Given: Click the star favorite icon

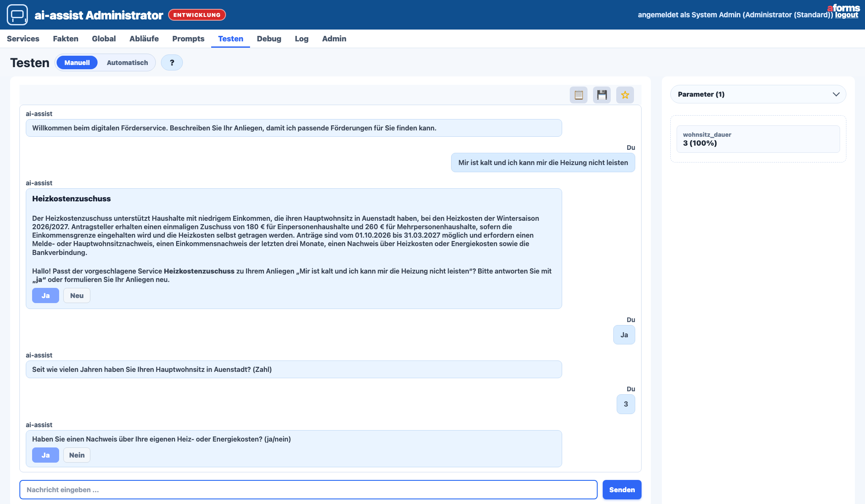Looking at the screenshot, I should (x=625, y=95).
